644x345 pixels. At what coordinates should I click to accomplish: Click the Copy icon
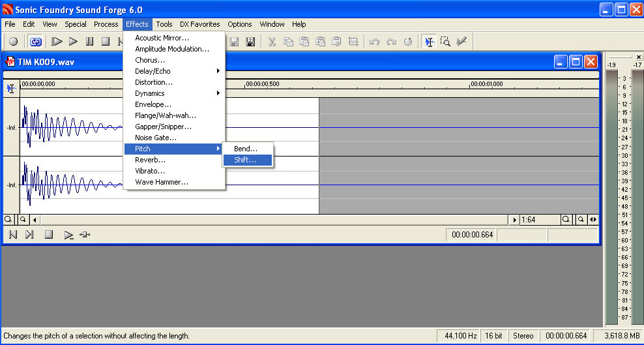click(x=288, y=42)
